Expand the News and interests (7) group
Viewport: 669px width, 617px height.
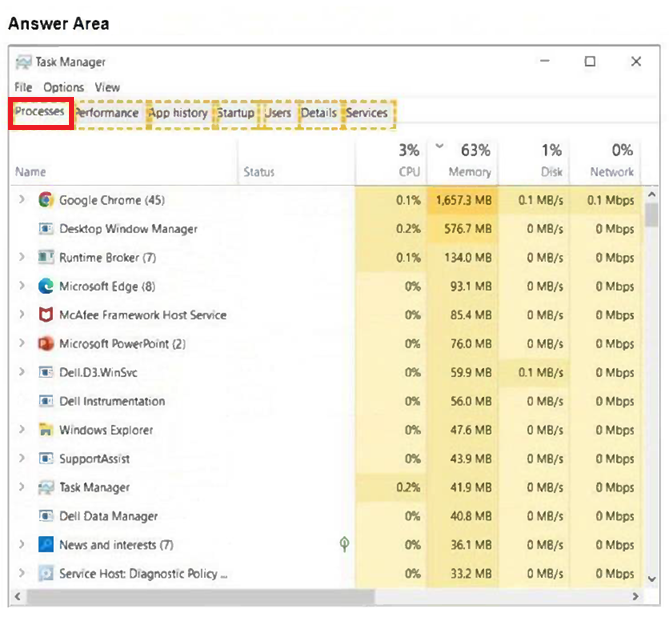[21, 544]
